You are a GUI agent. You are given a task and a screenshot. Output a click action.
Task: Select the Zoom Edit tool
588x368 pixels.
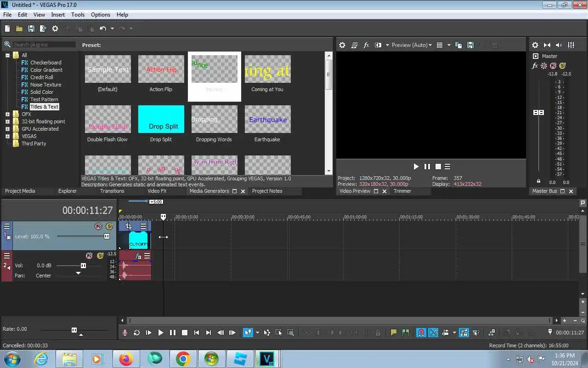click(291, 333)
